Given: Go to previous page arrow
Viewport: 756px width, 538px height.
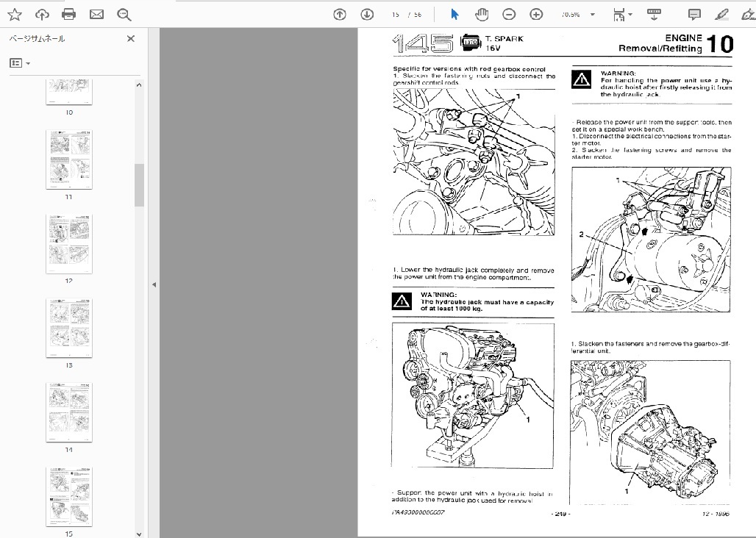Looking at the screenshot, I should pos(340,15).
